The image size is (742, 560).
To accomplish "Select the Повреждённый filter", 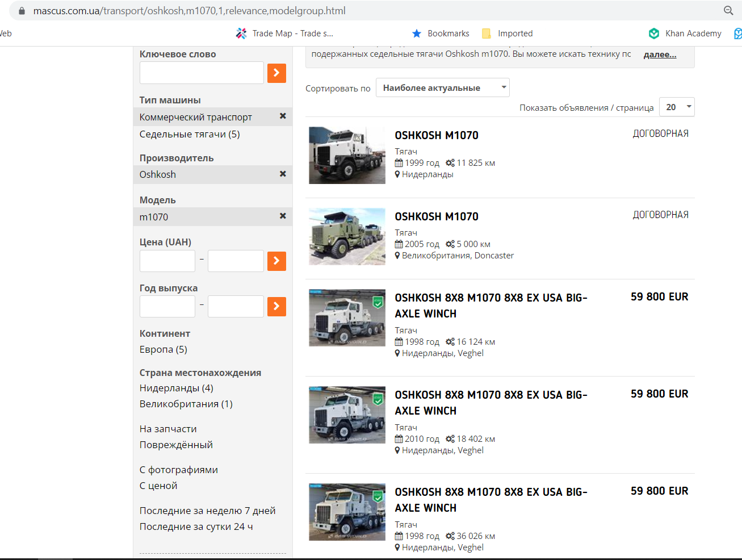I will click(176, 445).
